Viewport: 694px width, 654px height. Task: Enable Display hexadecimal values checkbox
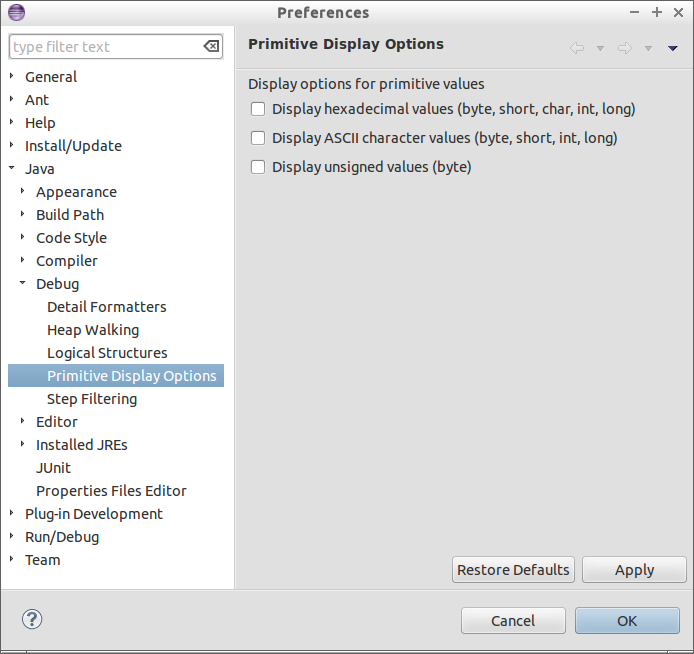[258, 109]
